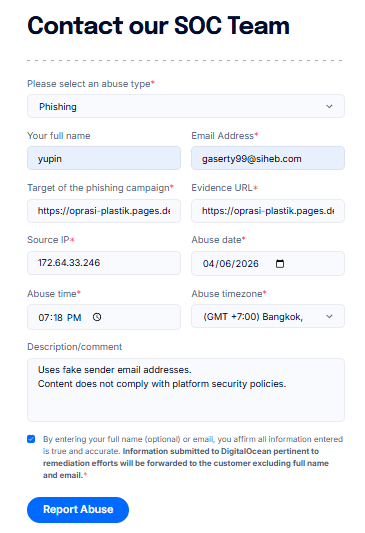
Task: Select the hour segment 07 in Abuse time
Action: (44, 318)
